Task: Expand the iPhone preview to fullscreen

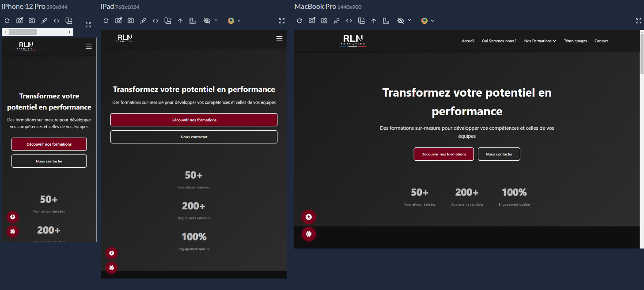Action: (88, 25)
